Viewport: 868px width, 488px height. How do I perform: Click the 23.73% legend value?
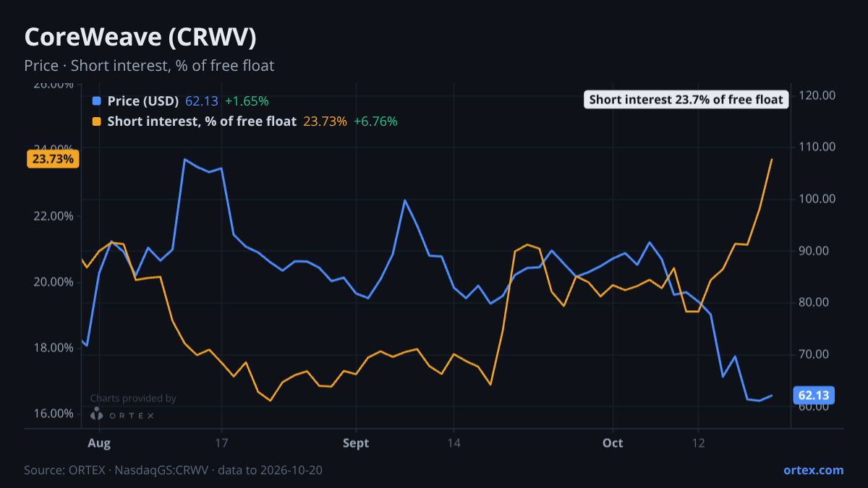point(325,121)
